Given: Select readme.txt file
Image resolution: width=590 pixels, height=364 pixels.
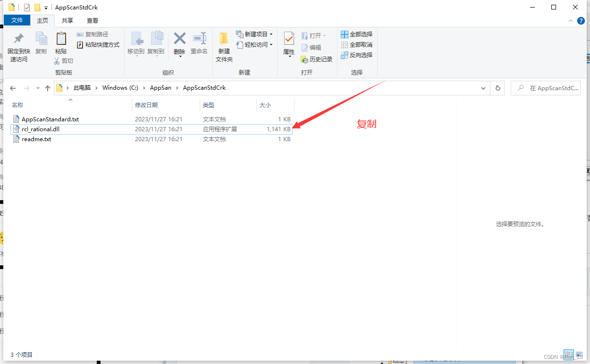Looking at the screenshot, I should tap(36, 139).
